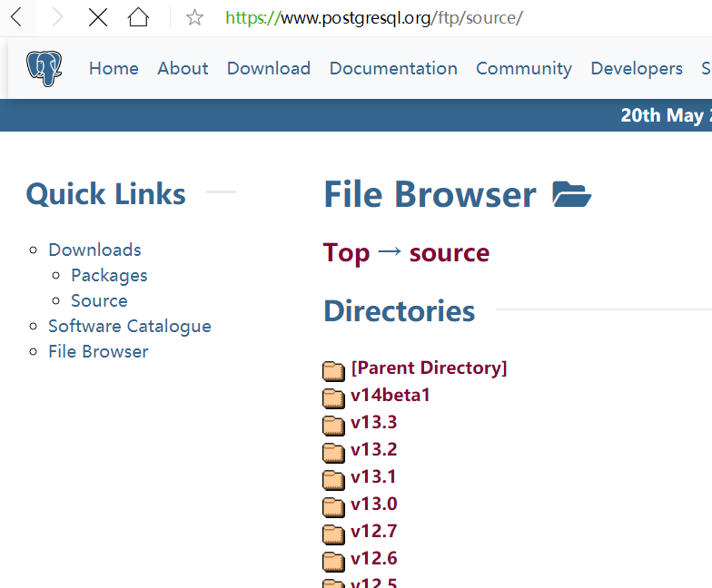Click folder icon next to v13.2

pos(334,452)
